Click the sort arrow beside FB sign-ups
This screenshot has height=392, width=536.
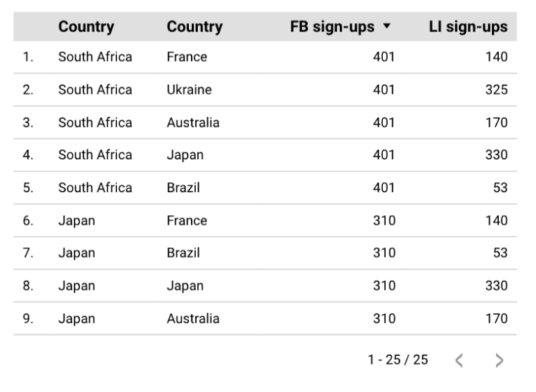pyautogui.click(x=387, y=27)
